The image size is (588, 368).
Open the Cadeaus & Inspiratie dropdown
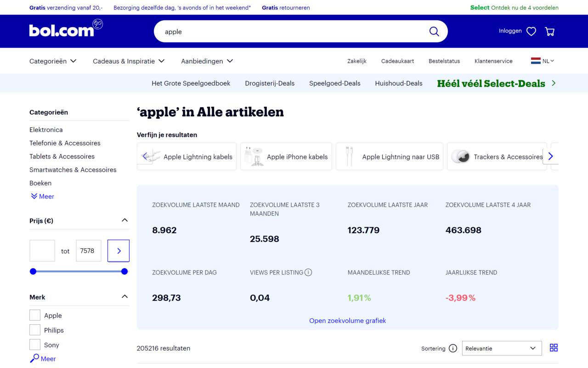(129, 61)
